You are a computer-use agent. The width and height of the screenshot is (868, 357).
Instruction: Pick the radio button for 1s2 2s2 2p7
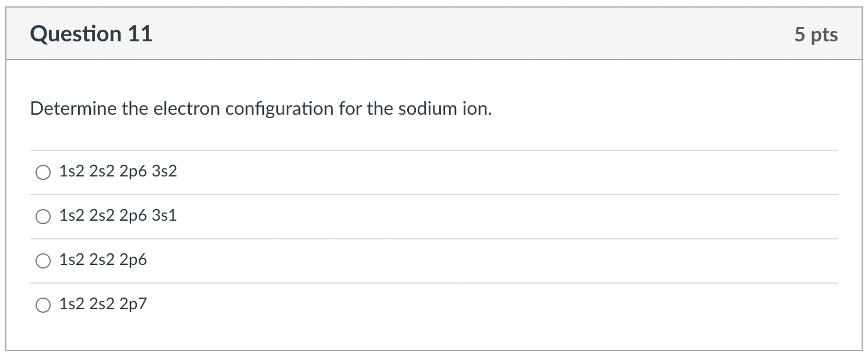click(x=43, y=305)
